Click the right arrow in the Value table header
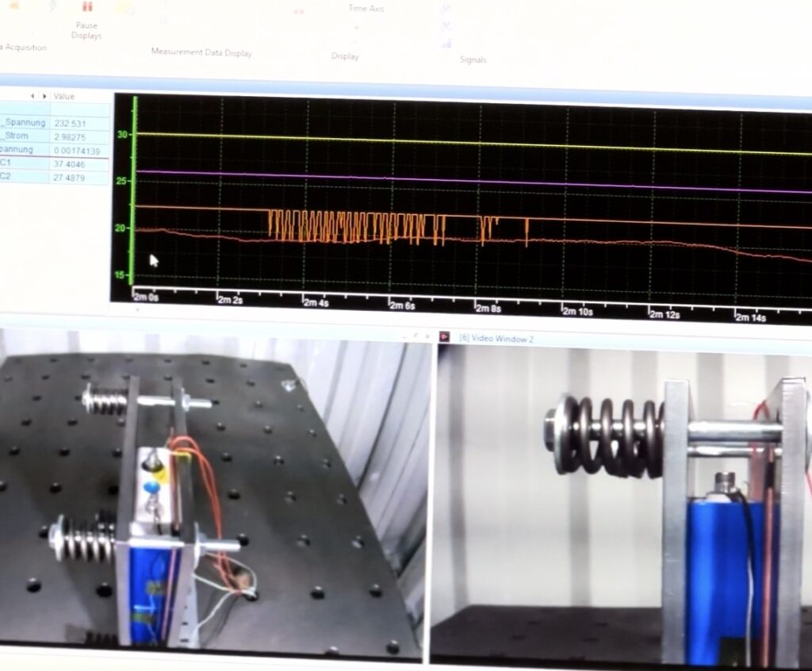Viewport: 812px width, 671px height. (44, 97)
